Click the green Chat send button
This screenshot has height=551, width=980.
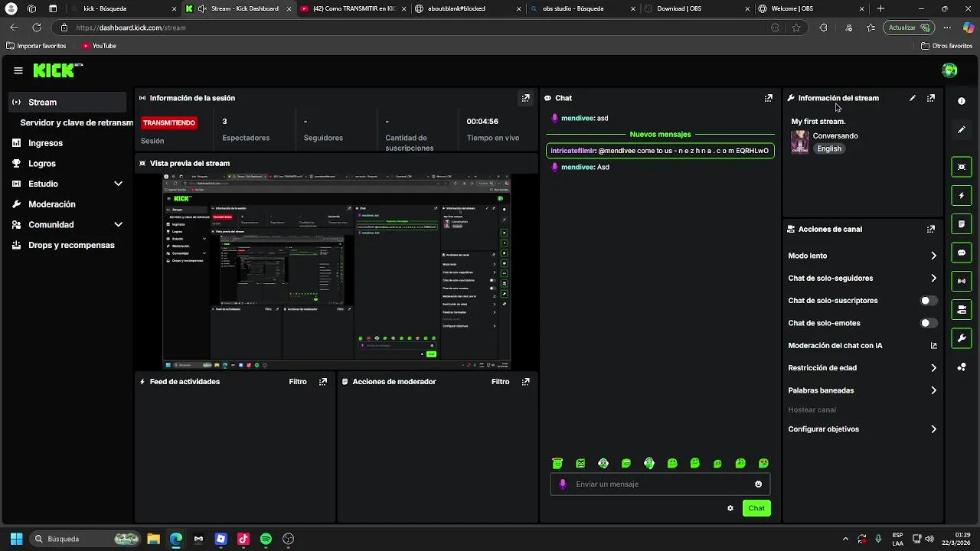click(756, 508)
